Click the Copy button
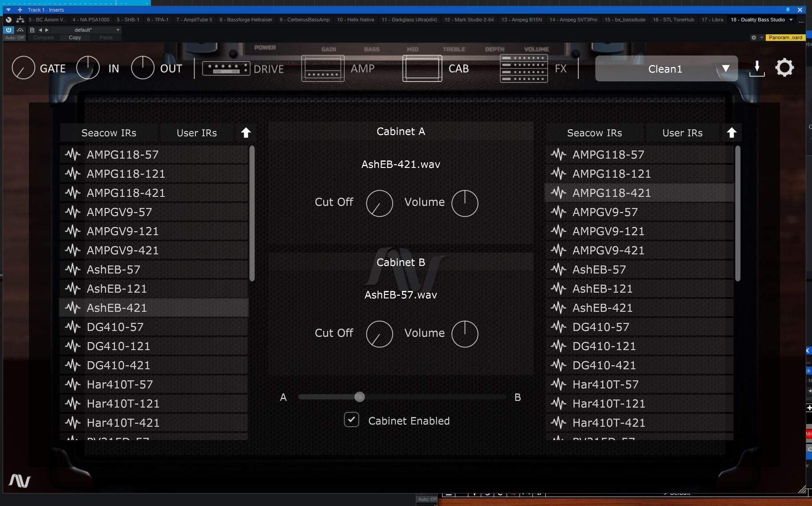Image resolution: width=812 pixels, height=506 pixels. tap(75, 37)
